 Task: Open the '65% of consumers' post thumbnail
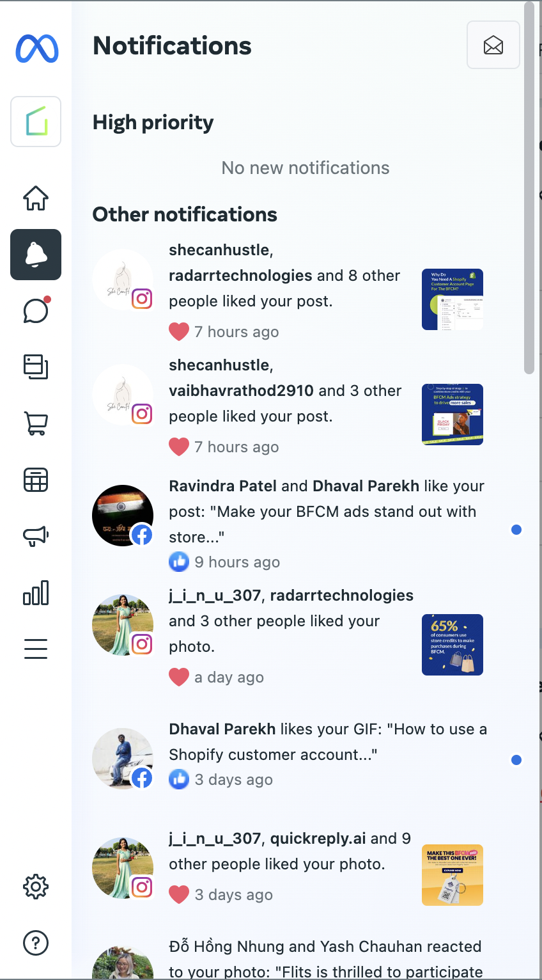coord(453,645)
